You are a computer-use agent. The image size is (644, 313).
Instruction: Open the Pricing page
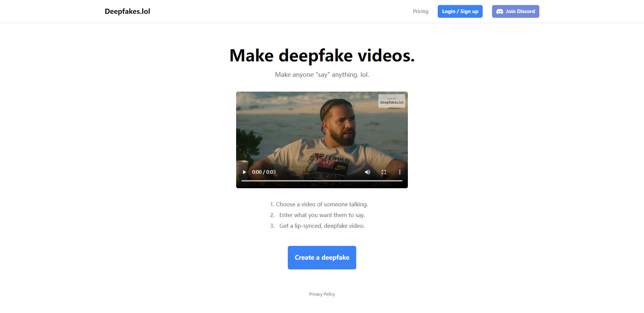pos(420,11)
